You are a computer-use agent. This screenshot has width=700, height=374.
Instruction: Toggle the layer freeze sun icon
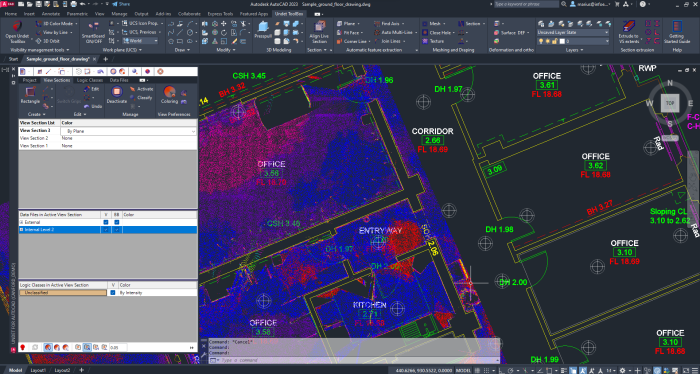point(547,41)
